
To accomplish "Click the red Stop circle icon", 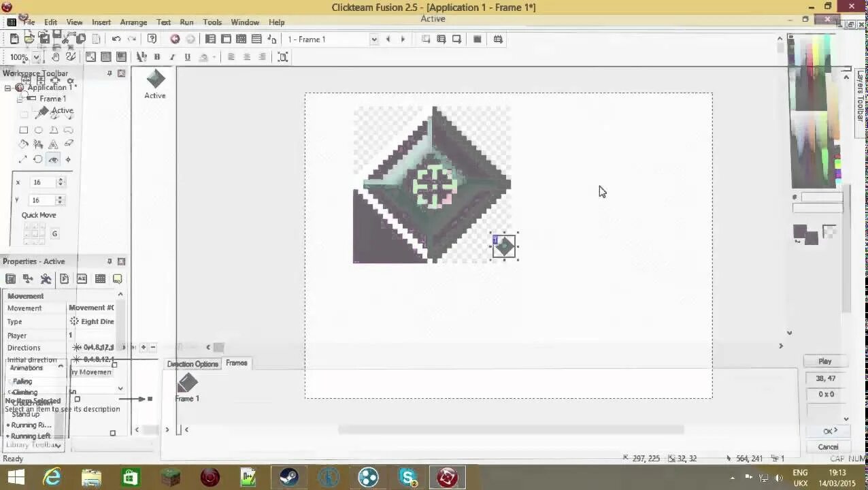I will 175,39.
